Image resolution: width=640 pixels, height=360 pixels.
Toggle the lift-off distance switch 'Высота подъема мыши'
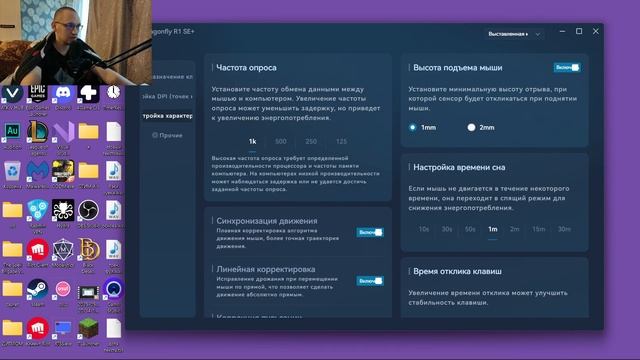pos(567,67)
